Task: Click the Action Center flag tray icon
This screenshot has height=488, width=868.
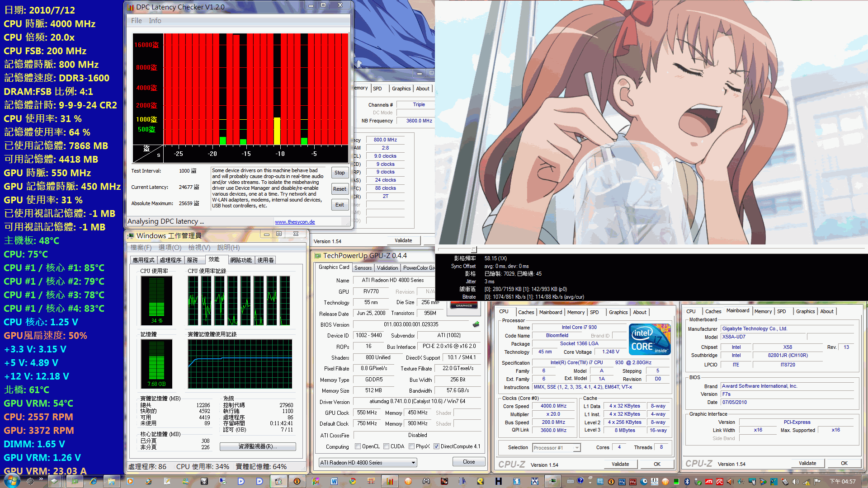Action: click(x=817, y=482)
